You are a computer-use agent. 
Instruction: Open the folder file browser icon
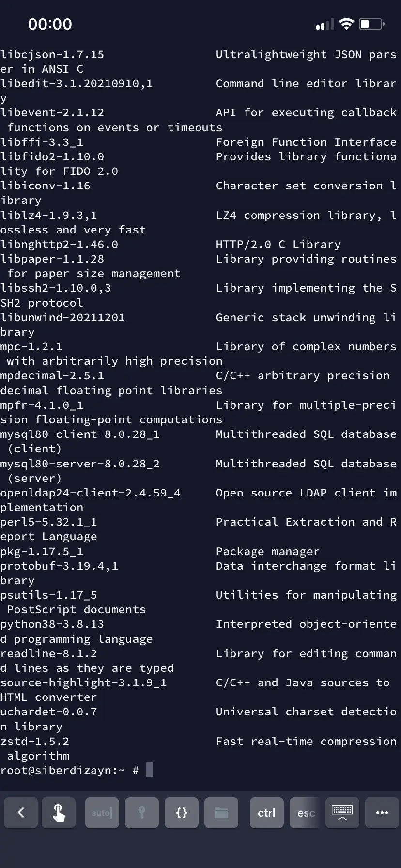[x=221, y=813]
